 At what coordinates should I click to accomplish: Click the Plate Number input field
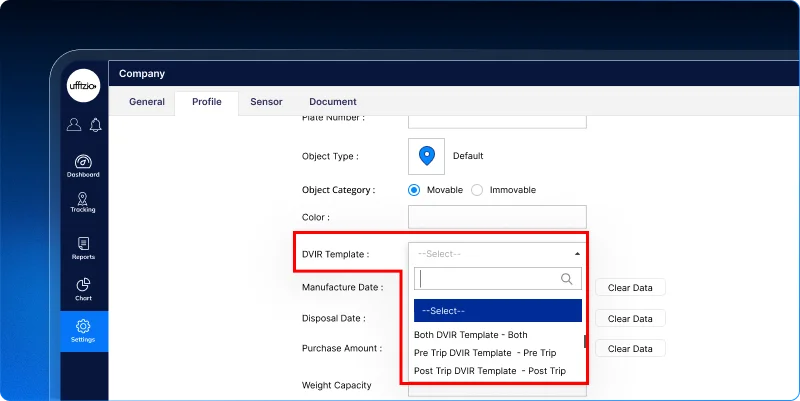pyautogui.click(x=497, y=121)
